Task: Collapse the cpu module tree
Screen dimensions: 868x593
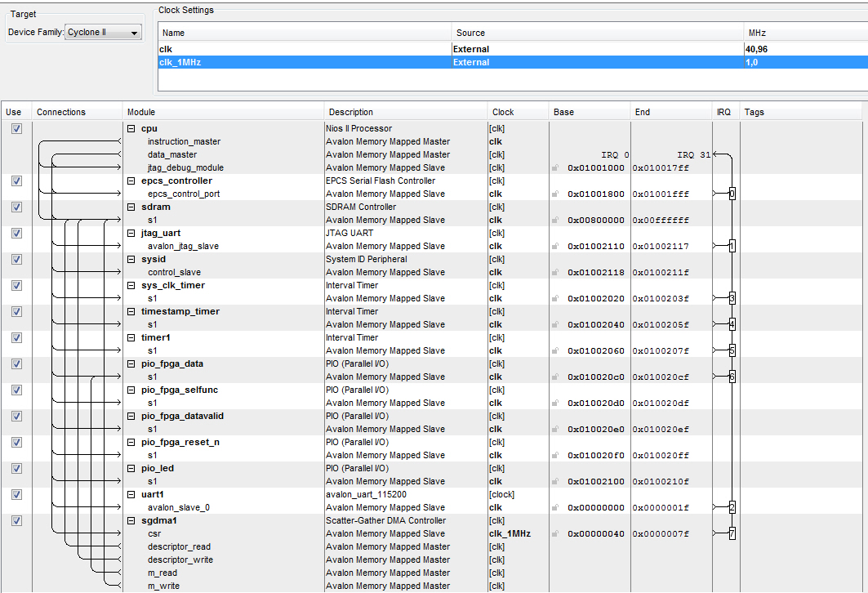Action: 131,129
